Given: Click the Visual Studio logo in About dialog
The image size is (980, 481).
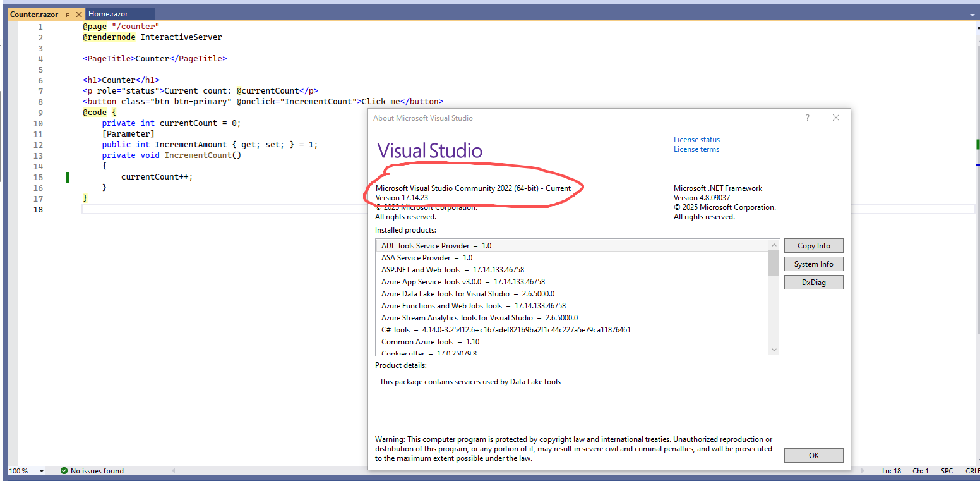Looking at the screenshot, I should click(x=429, y=151).
